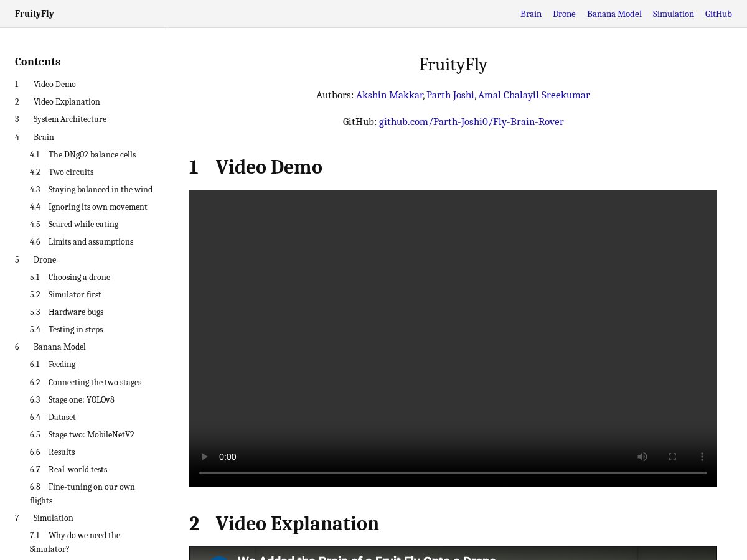
Task: Open 4.1 The DNg02 balance cells
Action: coord(83,154)
